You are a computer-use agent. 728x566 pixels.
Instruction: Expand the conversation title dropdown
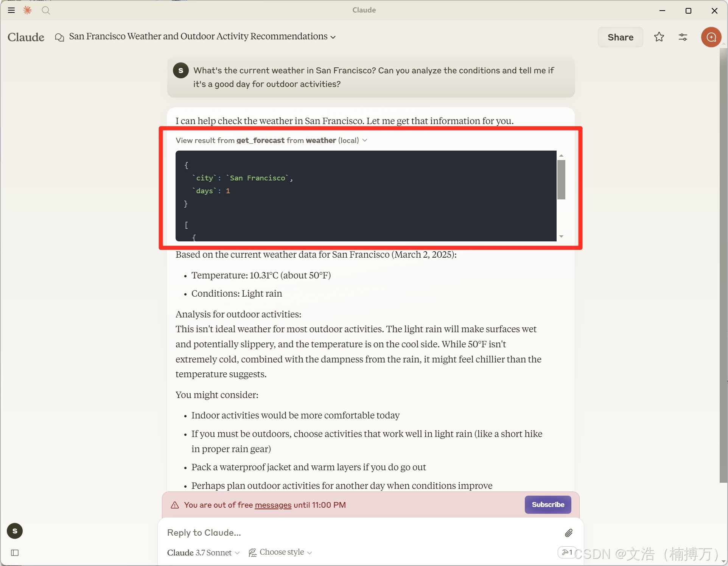click(x=333, y=37)
